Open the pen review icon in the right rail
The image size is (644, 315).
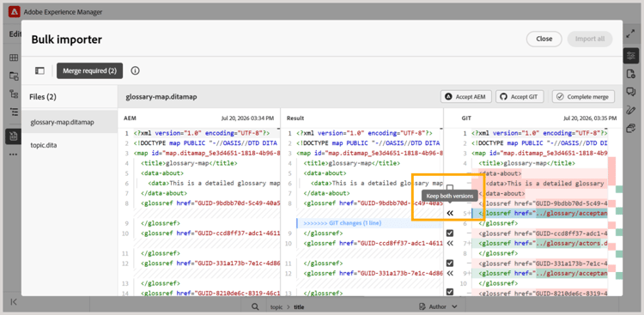pyautogui.click(x=630, y=110)
